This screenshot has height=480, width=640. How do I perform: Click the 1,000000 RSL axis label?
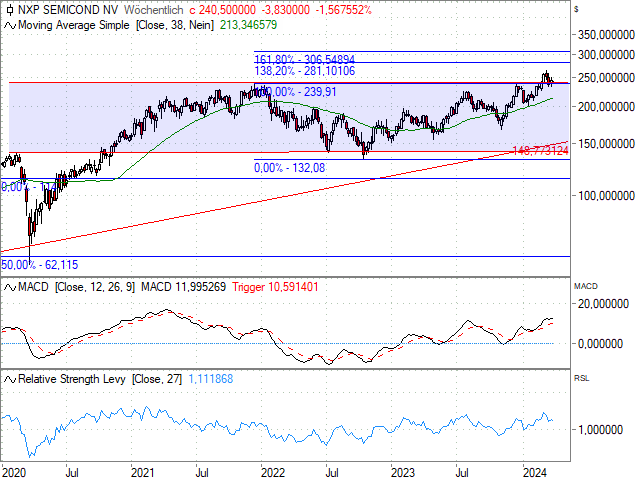[x=600, y=430]
